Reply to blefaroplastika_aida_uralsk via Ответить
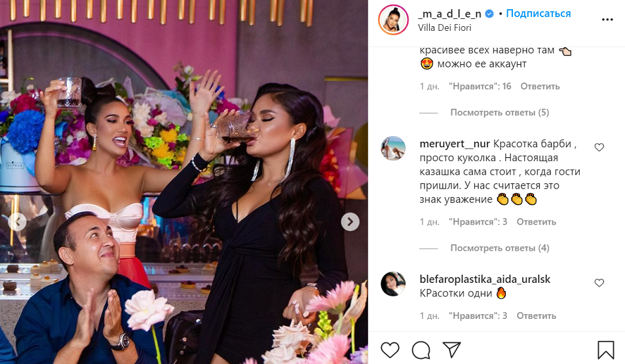This screenshot has width=625, height=364. pyautogui.click(x=536, y=316)
